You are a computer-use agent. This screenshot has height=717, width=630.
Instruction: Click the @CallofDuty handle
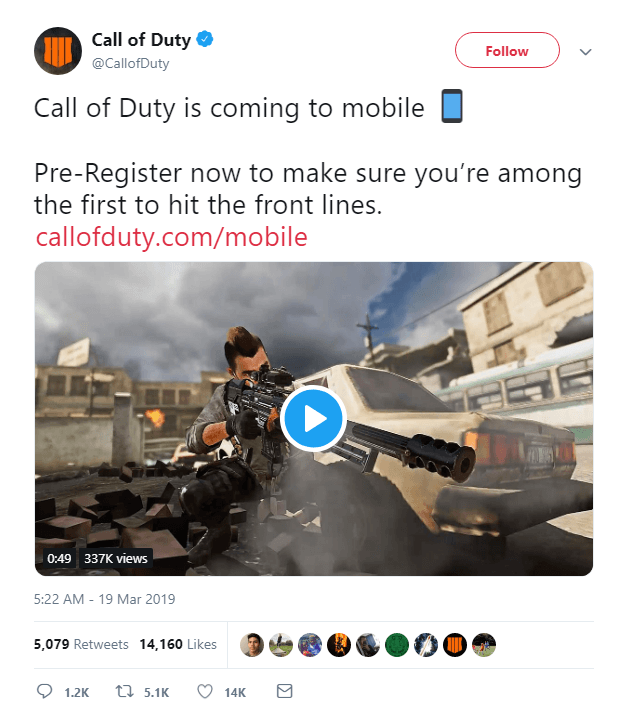pos(130,63)
